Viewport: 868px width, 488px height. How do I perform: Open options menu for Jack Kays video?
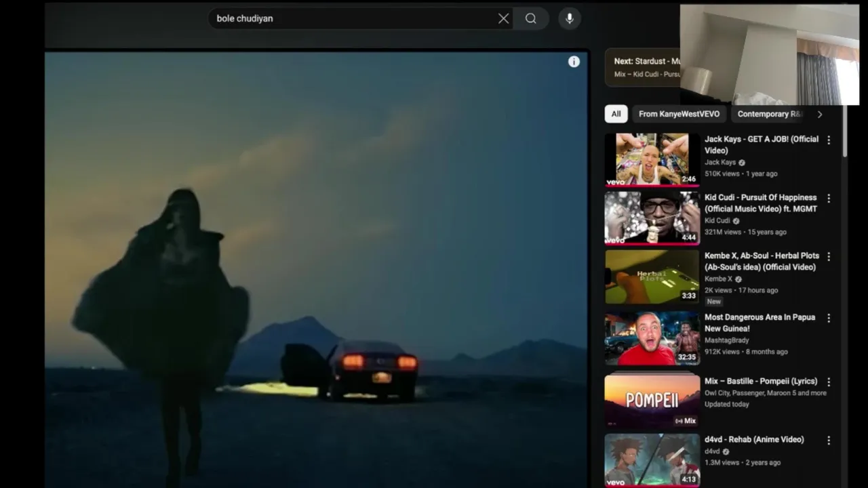pos(828,140)
